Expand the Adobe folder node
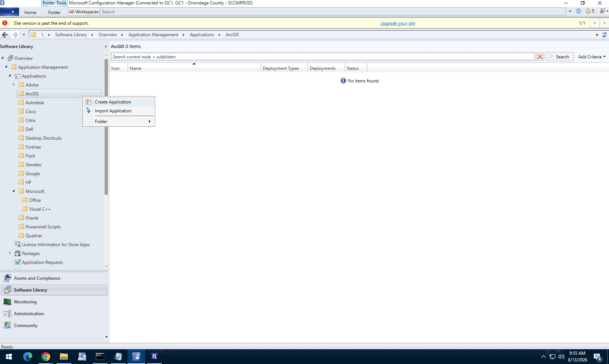 (x=14, y=85)
